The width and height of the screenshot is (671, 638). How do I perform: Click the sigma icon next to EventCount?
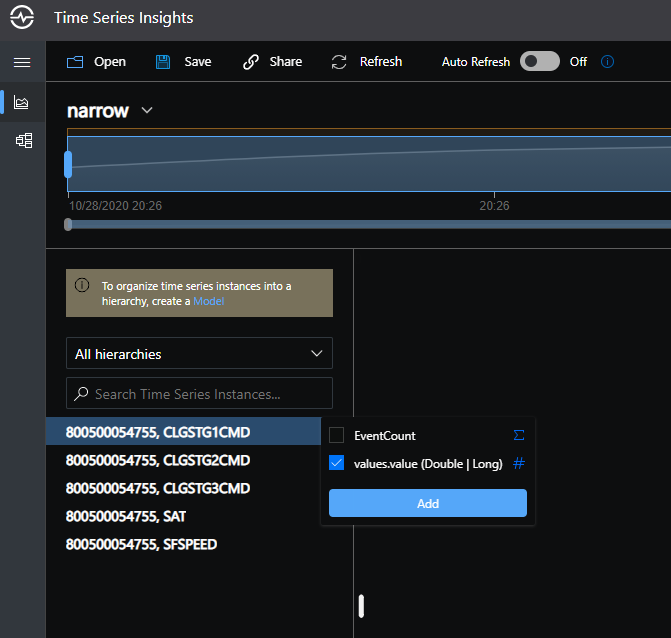[x=519, y=435]
